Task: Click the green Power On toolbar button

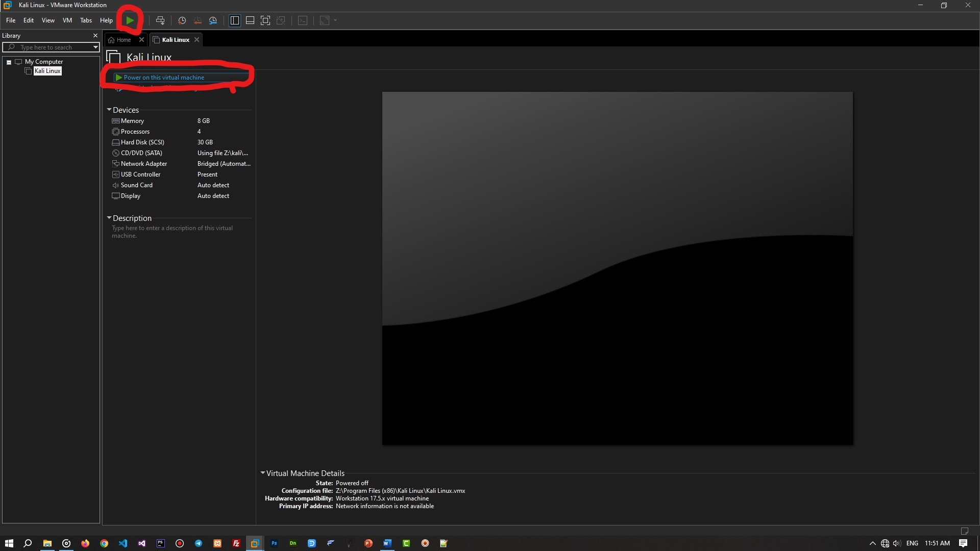Action: coord(130,20)
